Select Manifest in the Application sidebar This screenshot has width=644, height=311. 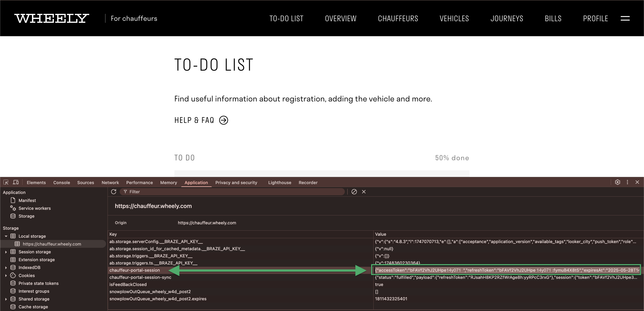(27, 200)
